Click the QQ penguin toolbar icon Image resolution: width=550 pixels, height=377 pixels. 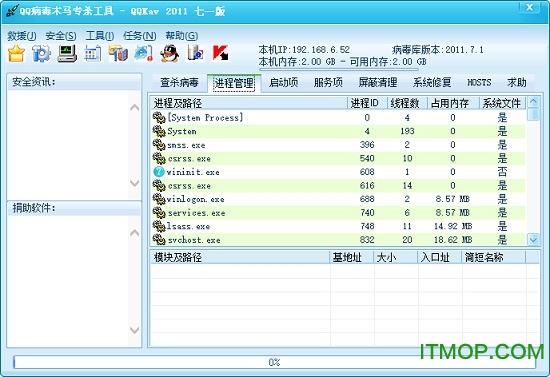tap(170, 54)
